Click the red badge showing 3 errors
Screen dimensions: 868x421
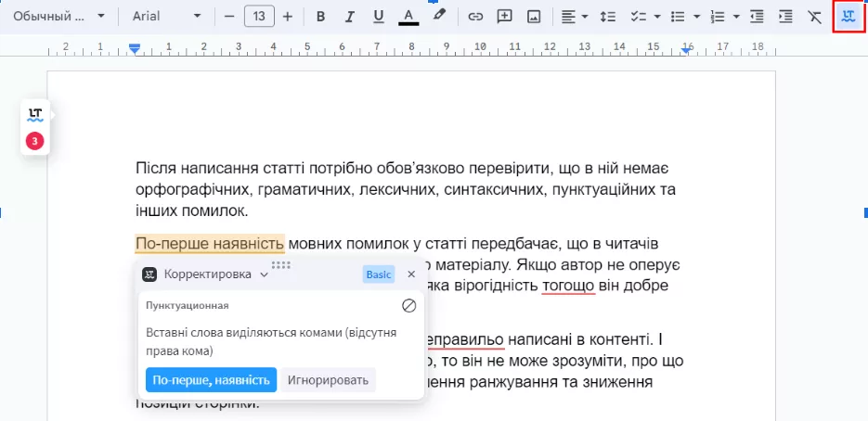tap(35, 142)
